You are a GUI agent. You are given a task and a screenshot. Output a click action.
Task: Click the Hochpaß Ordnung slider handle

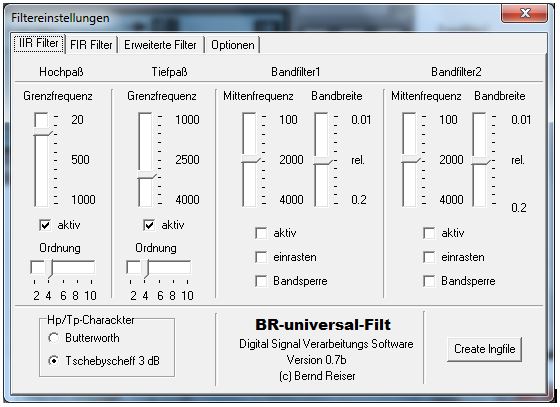51,268
